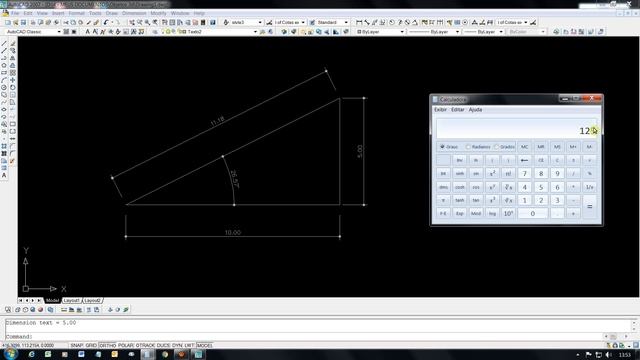This screenshot has height=360, width=640.
Task: Click the tan button in Calculadora
Action: click(476, 200)
